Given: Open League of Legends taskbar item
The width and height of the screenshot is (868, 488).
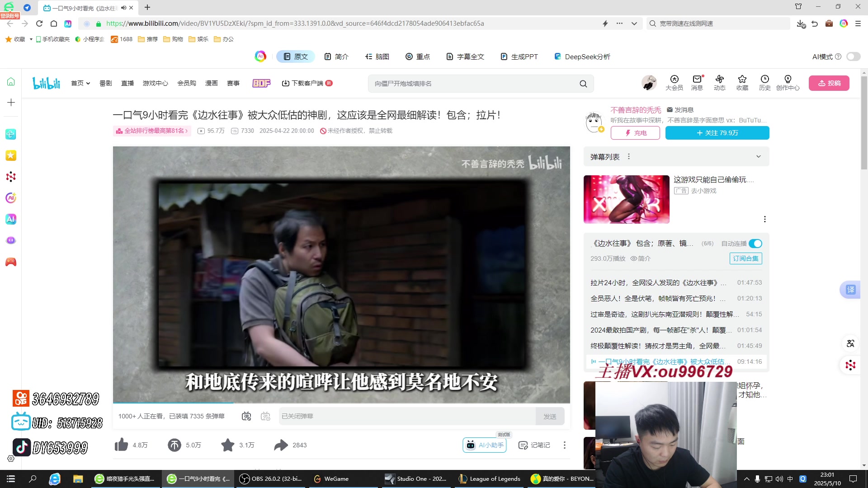Looking at the screenshot, I should pos(489,479).
